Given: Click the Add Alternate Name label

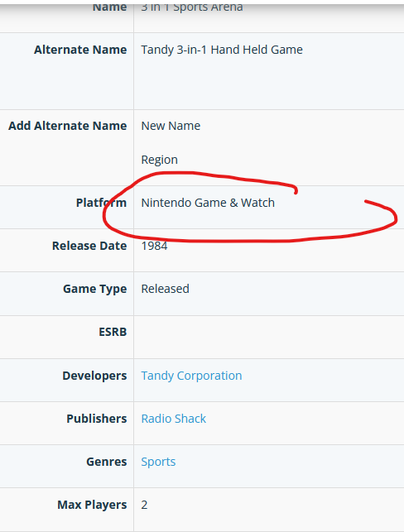Looking at the screenshot, I should (68, 126).
